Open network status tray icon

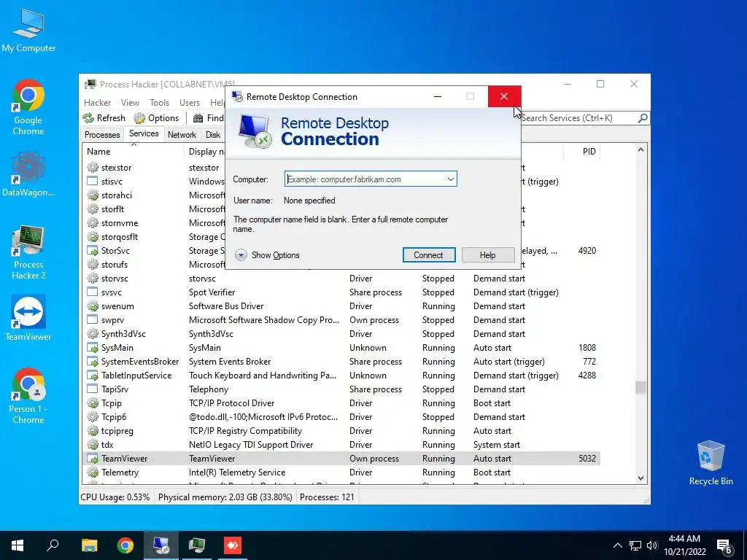click(635, 545)
